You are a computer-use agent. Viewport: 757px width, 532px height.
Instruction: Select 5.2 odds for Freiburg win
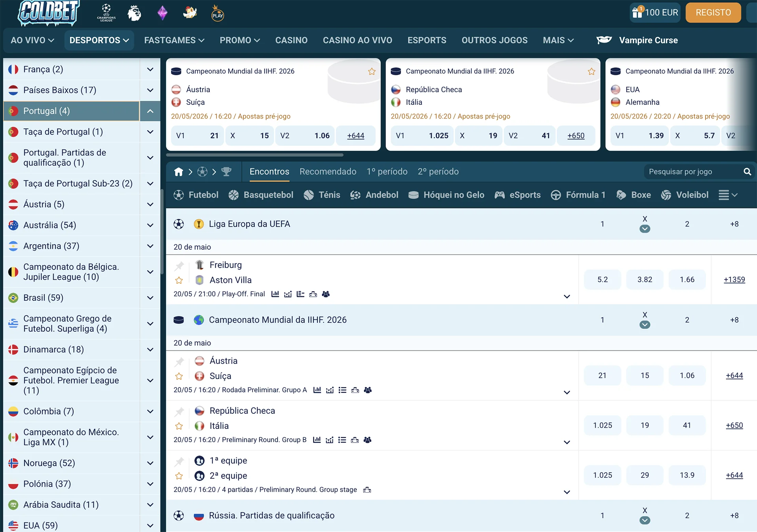pos(602,280)
